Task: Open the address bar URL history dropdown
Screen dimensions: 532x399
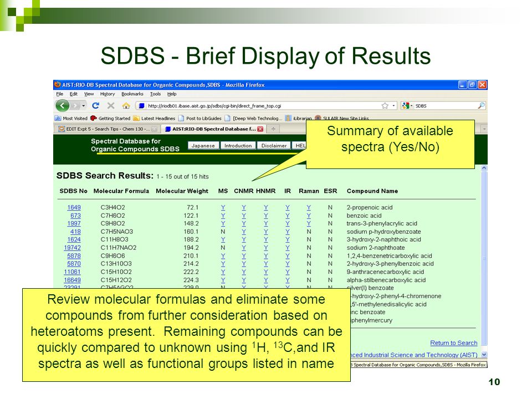Action: pyautogui.click(x=393, y=106)
